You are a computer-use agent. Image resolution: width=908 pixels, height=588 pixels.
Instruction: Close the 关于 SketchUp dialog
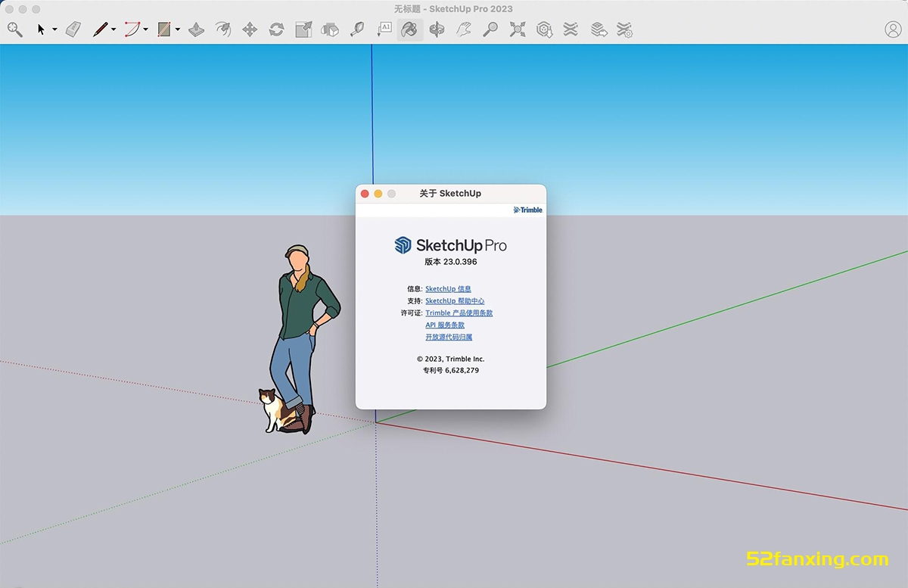(365, 194)
